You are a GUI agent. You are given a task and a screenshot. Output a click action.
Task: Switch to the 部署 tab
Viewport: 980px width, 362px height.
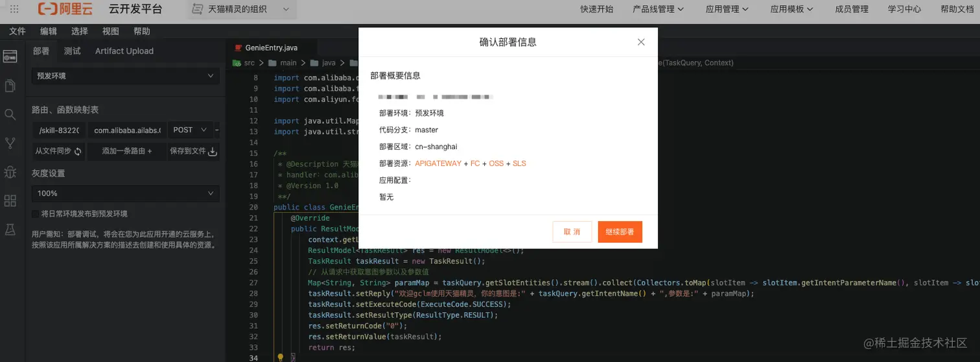[41, 51]
